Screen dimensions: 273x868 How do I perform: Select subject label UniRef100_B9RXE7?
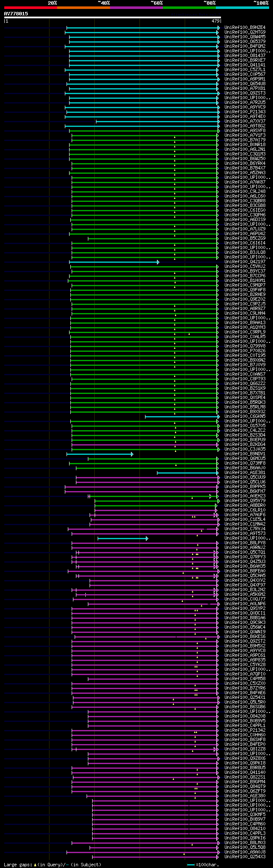(245, 60)
